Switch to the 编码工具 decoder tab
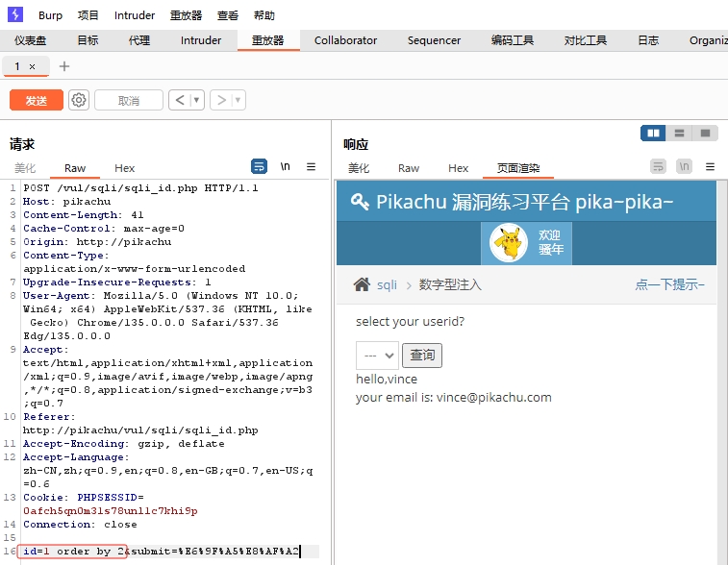Image resolution: width=728 pixels, height=565 pixels. pos(513,40)
